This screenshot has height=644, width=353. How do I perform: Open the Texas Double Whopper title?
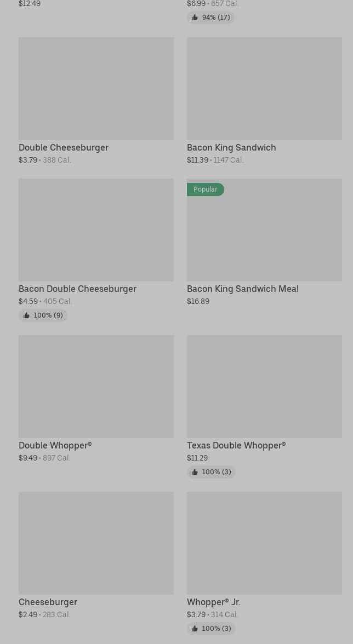point(236,445)
